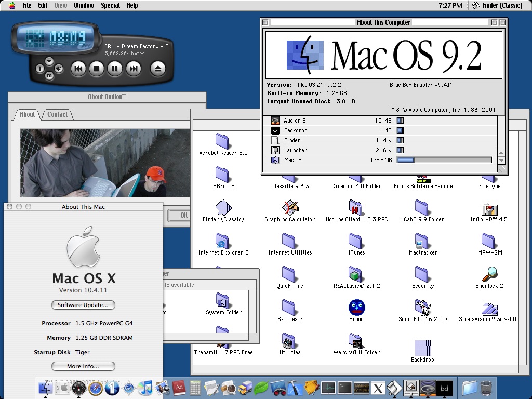Screen dimensions: 532x399
Task: Select the Sherlock 2 magnifying glass icon
Action: click(x=489, y=274)
